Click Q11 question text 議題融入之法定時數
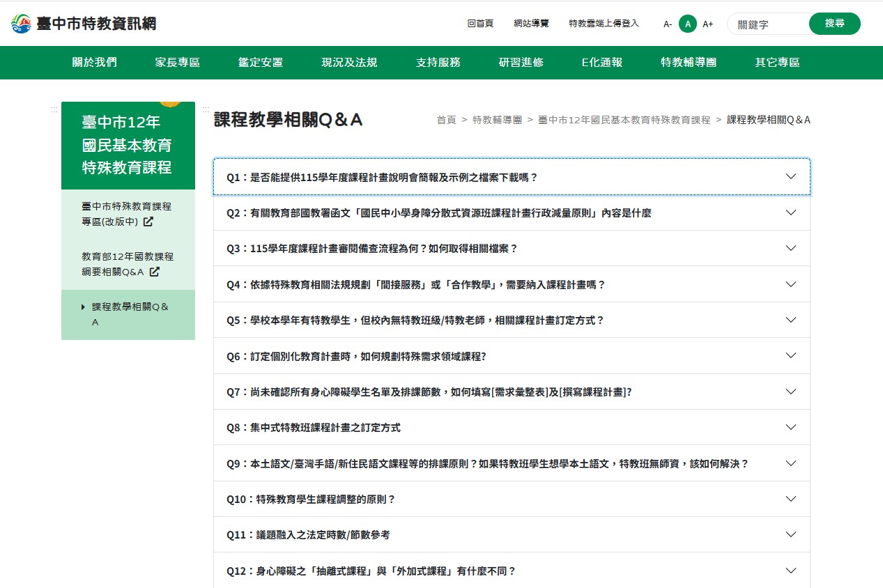This screenshot has width=883, height=588. click(x=308, y=535)
